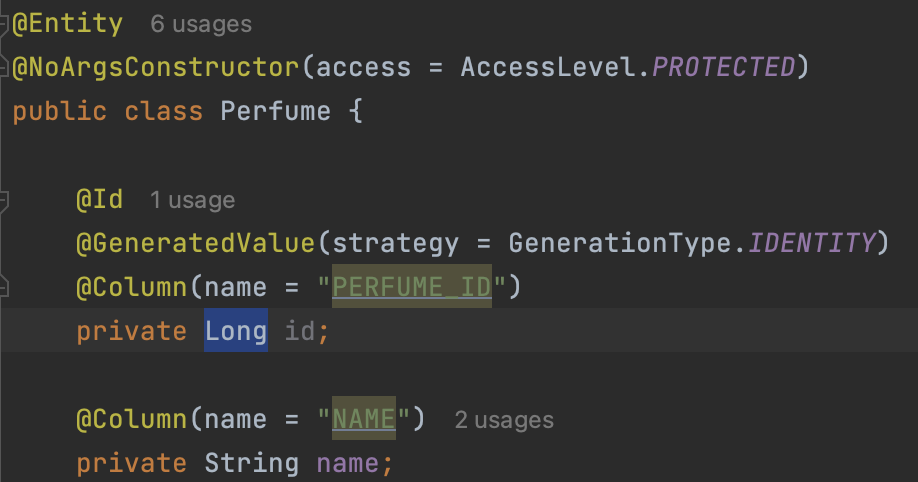
Task: Open the '1 usage' hint after @Id
Action: 192,200
